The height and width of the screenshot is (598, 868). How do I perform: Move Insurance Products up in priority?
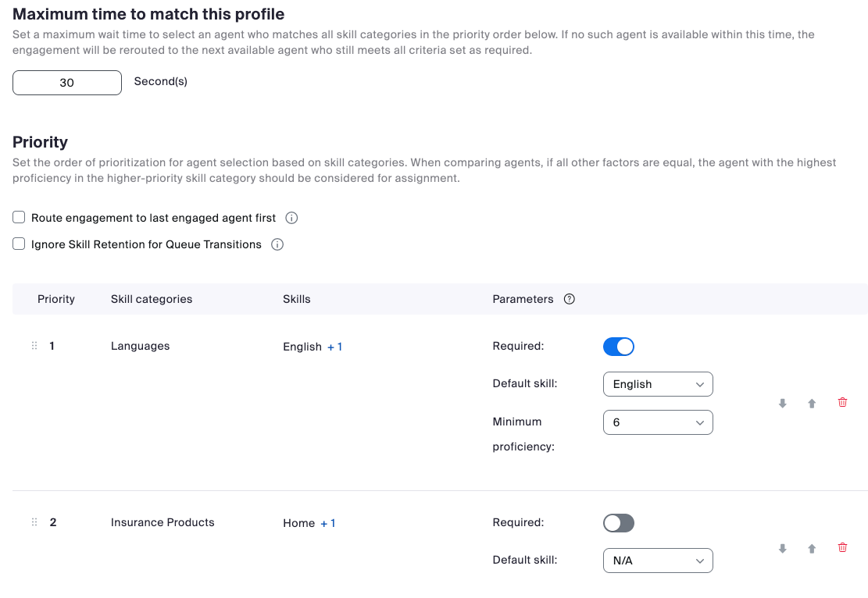point(812,549)
